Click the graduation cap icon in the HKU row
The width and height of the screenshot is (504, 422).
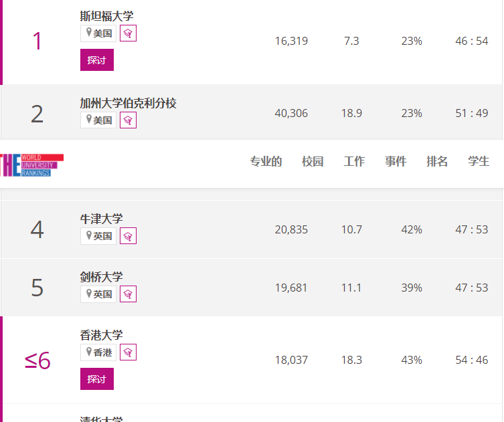[128, 352]
